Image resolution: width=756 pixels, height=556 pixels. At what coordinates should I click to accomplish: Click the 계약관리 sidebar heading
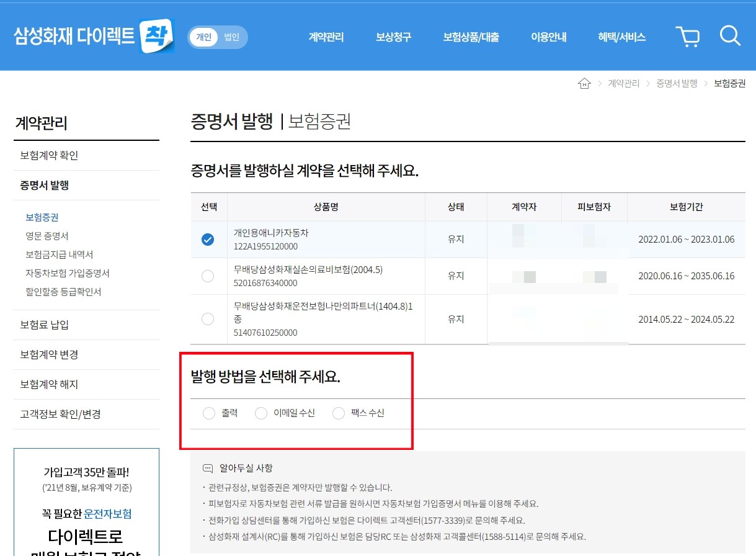tap(41, 123)
